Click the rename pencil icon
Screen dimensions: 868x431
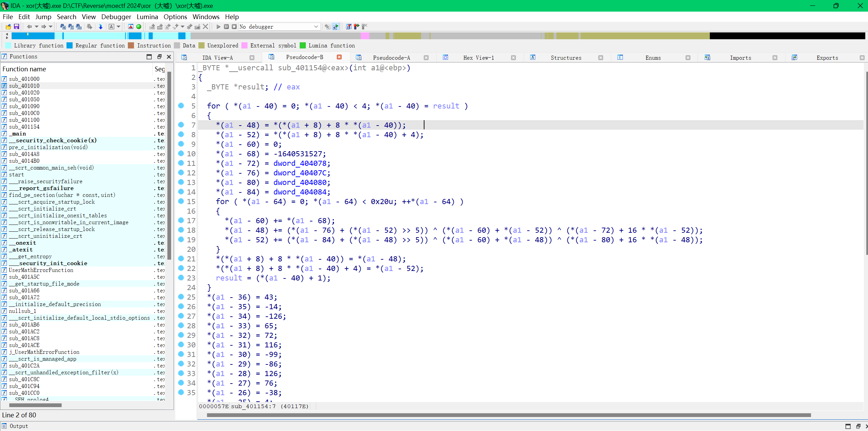point(197,27)
